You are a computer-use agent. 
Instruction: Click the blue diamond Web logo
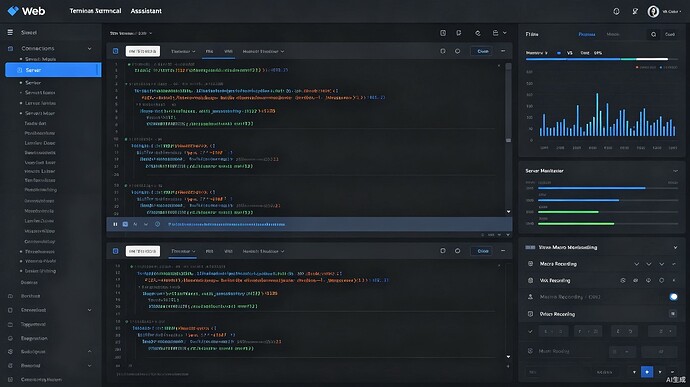click(x=13, y=11)
